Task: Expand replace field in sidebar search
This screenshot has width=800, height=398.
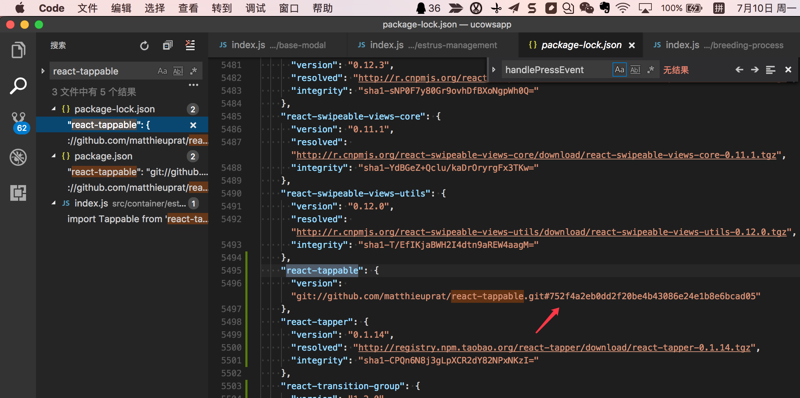Action: [43, 71]
